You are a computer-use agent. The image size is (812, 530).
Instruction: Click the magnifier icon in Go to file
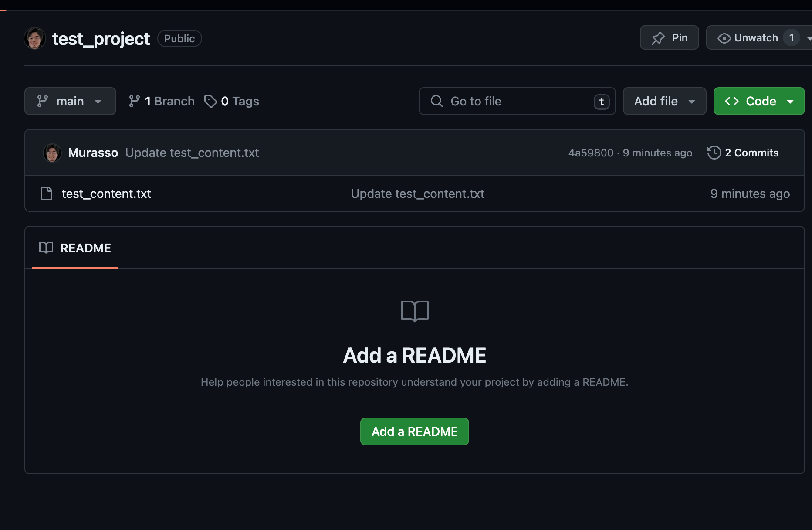pos(437,101)
